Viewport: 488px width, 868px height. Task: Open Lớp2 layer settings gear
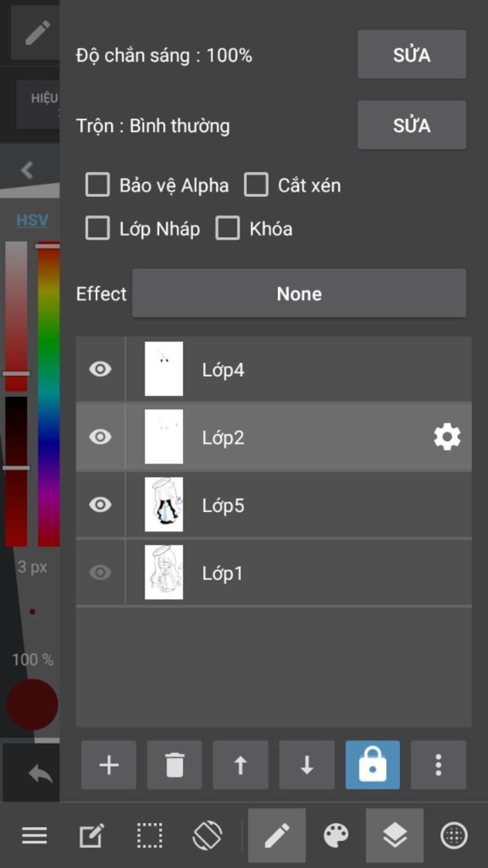coord(447,437)
